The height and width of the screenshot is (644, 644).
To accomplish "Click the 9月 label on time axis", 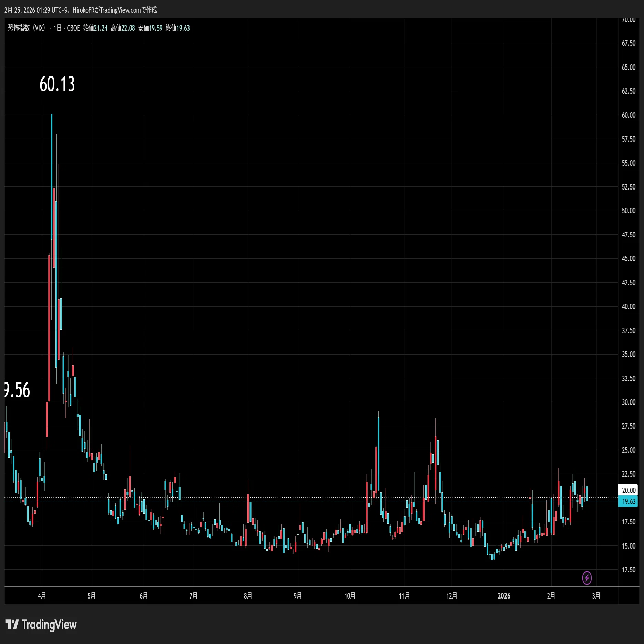I will click(x=298, y=596).
